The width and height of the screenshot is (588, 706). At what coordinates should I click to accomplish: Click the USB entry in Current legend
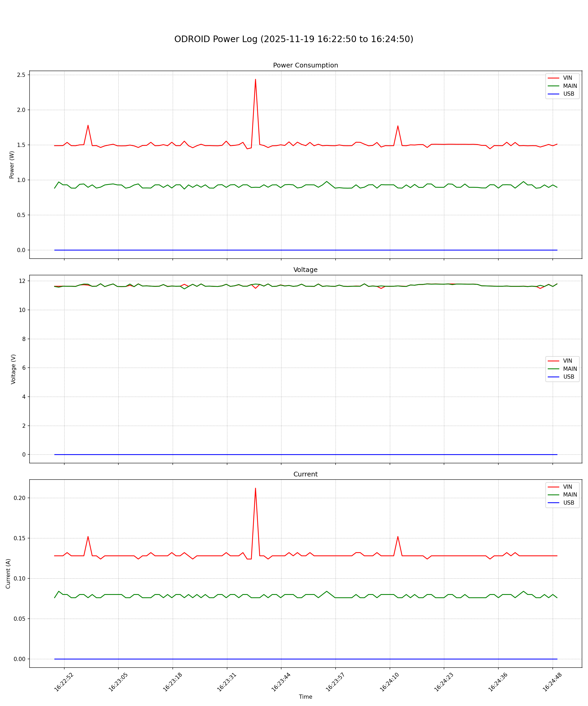(568, 503)
